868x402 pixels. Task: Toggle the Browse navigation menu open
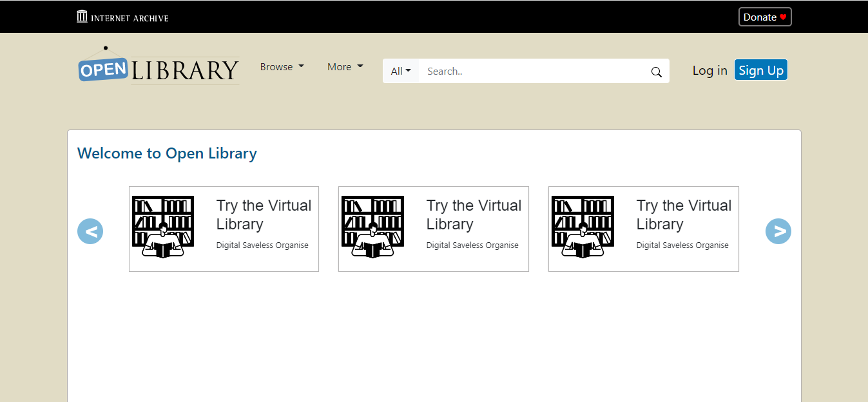(x=282, y=66)
